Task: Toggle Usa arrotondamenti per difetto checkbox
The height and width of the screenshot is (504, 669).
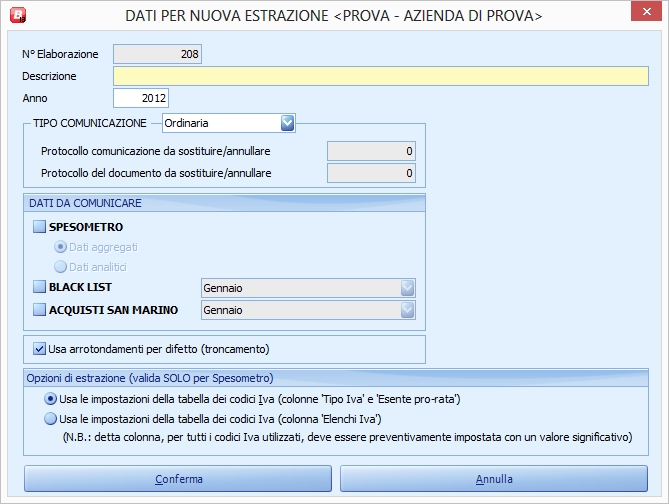Action: pyautogui.click(x=39, y=349)
